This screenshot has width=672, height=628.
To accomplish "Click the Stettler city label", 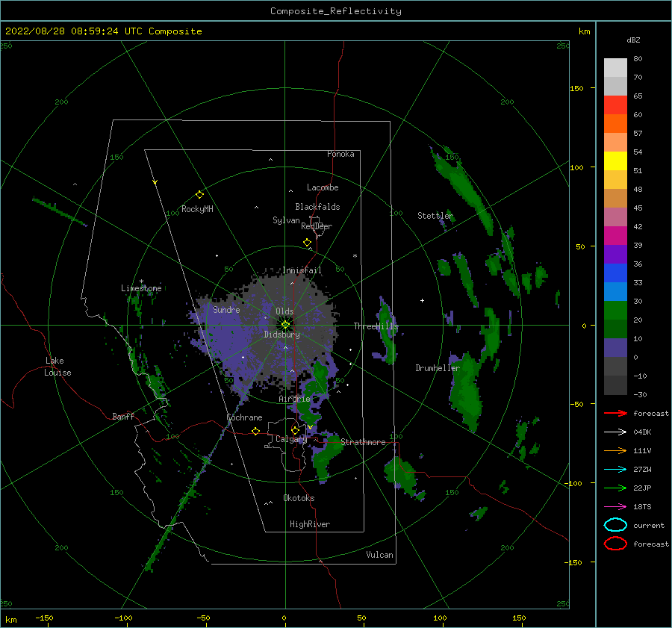I will 435,216.
